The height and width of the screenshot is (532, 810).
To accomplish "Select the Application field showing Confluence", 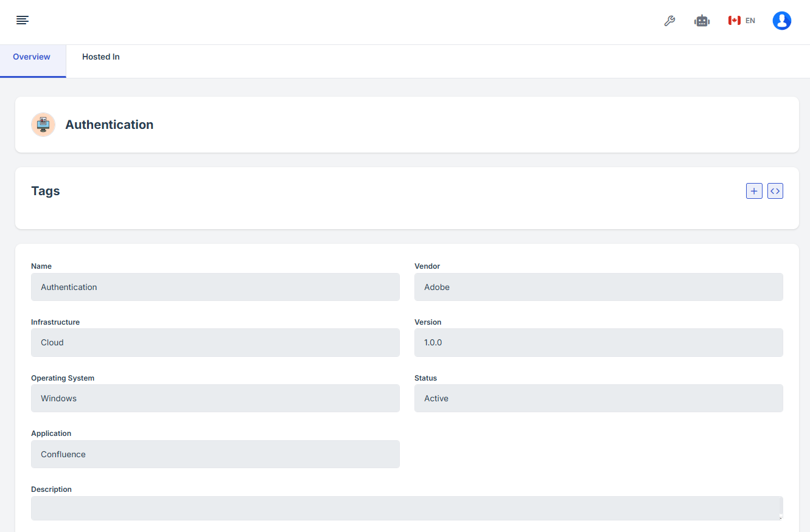I will click(x=215, y=454).
